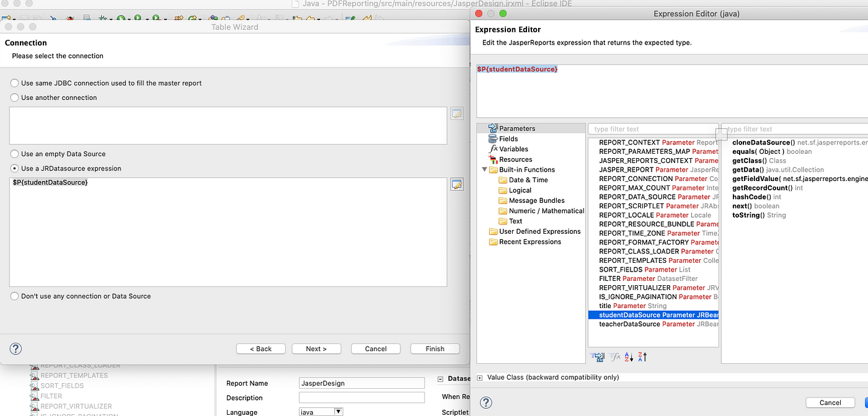The image size is (868, 416).
Task: Click the $P{studentDataSource} text in Expression Editor
Action: [517, 69]
